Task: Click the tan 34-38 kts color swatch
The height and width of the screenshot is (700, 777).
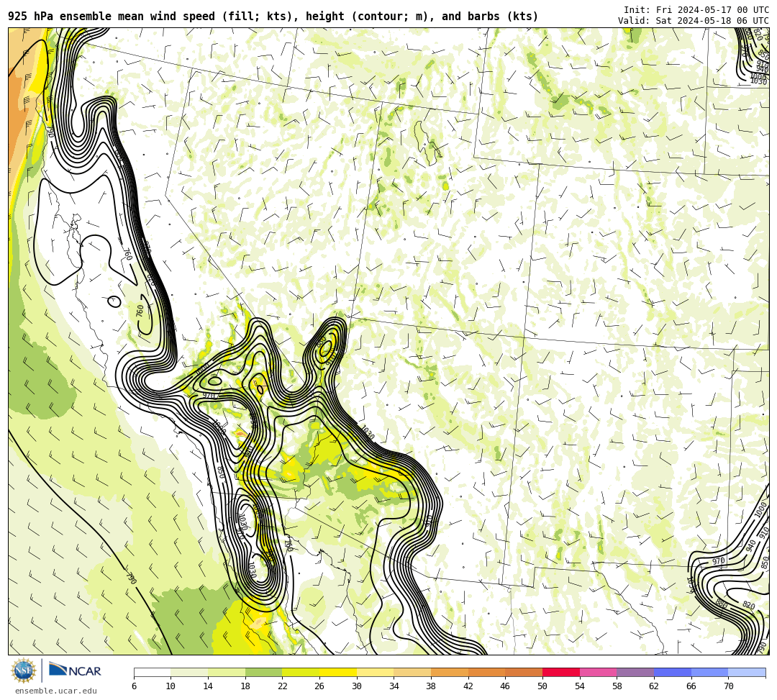Action: click(412, 672)
